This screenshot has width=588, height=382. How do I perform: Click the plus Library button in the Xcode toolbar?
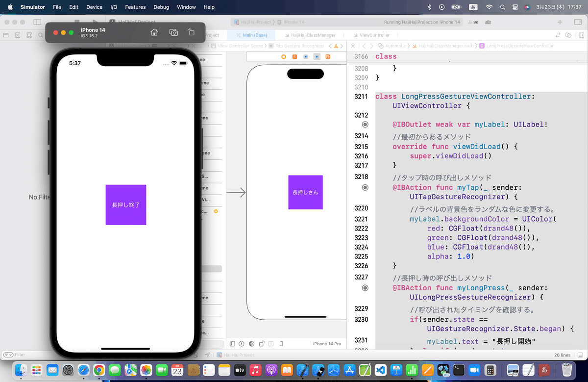coord(560,22)
